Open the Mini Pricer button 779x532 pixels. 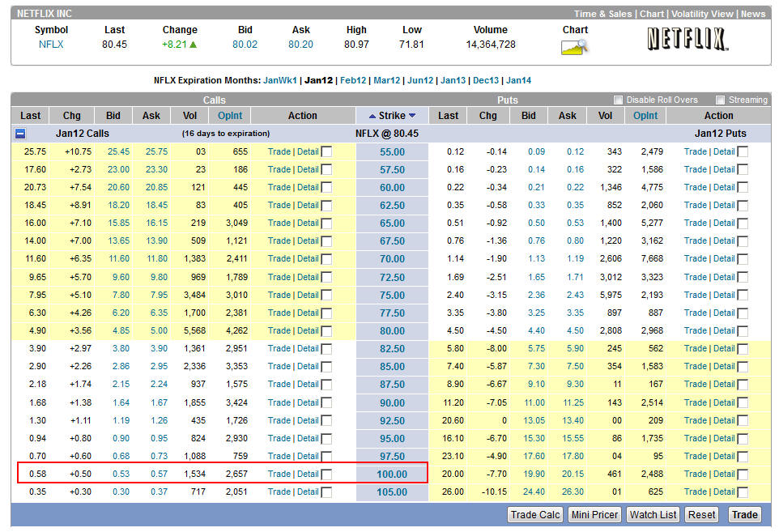pyautogui.click(x=595, y=515)
